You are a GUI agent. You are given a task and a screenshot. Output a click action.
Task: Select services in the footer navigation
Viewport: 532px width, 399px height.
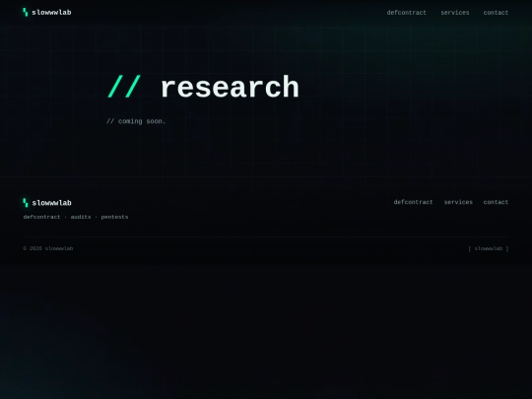[458, 202]
